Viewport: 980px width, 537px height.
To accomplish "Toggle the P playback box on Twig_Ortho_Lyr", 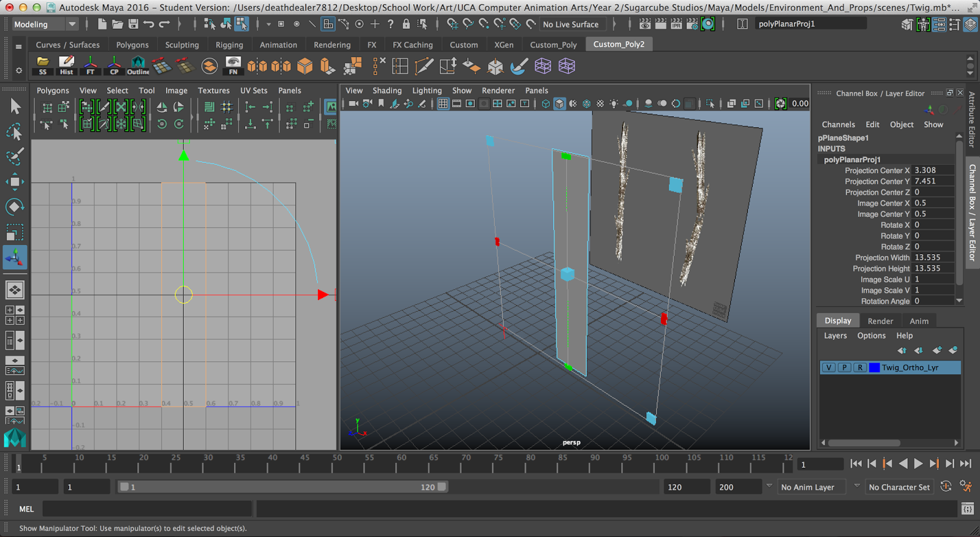I will tap(844, 367).
